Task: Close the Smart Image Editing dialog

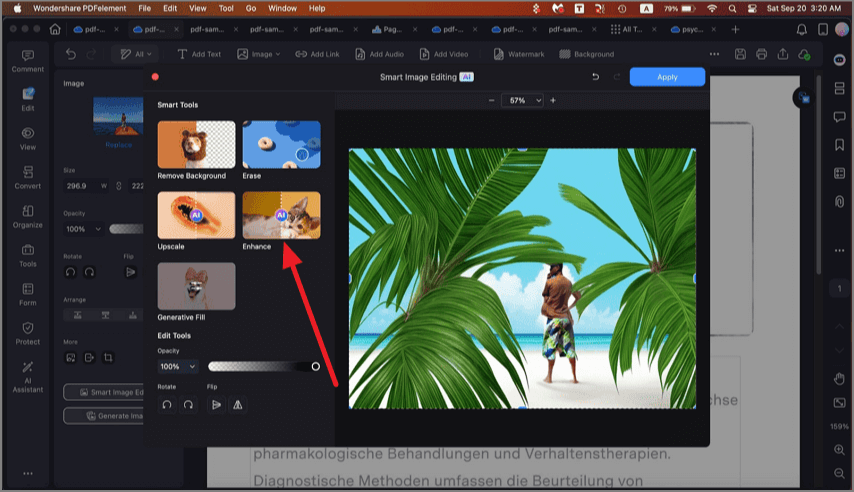Action: (x=155, y=77)
